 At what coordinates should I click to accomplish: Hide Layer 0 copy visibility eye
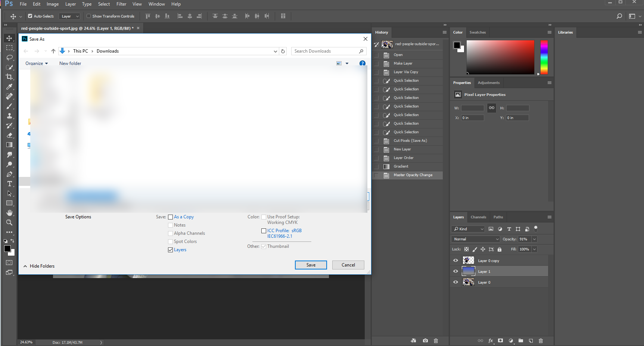pyautogui.click(x=455, y=261)
